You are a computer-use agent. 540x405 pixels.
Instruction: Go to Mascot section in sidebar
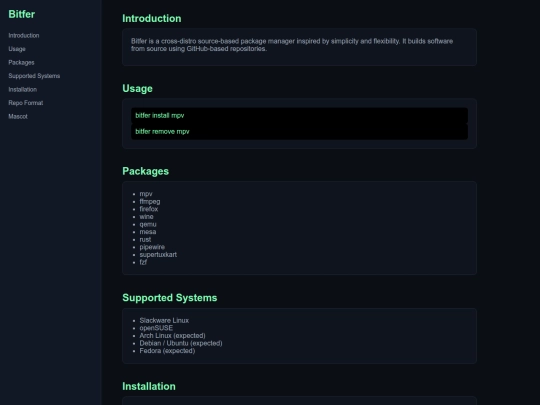[18, 116]
